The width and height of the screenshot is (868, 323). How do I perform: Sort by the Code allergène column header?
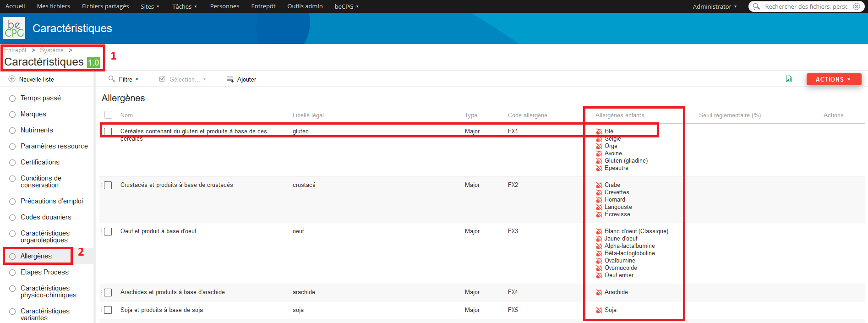coord(527,115)
